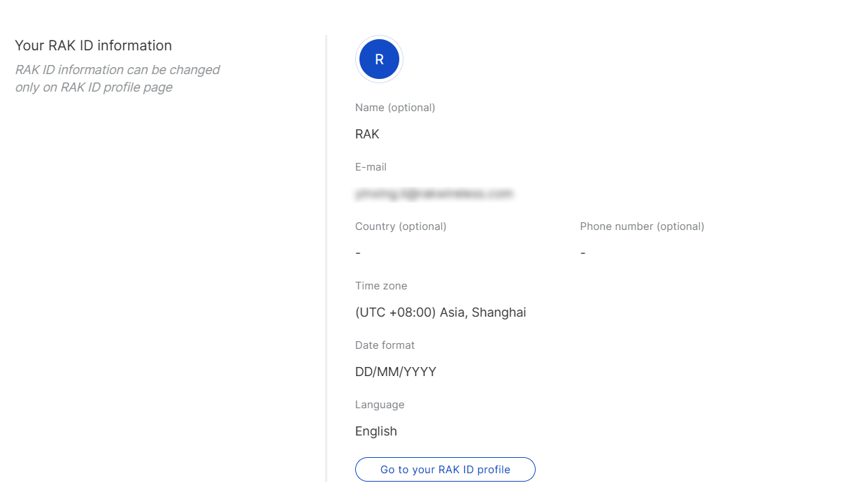Image resolution: width=851 pixels, height=504 pixels.
Task: Select the Country (optional) label
Action: click(401, 226)
